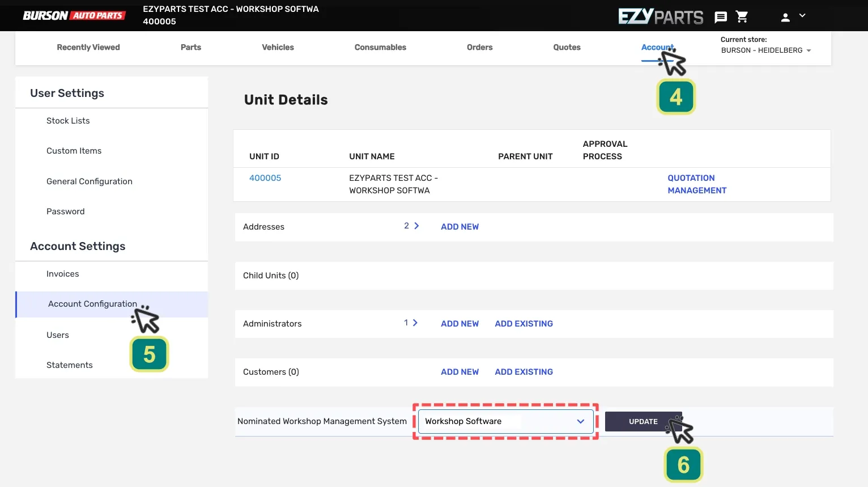Go to Quotes tab
The width and height of the screenshot is (868, 487).
click(567, 47)
